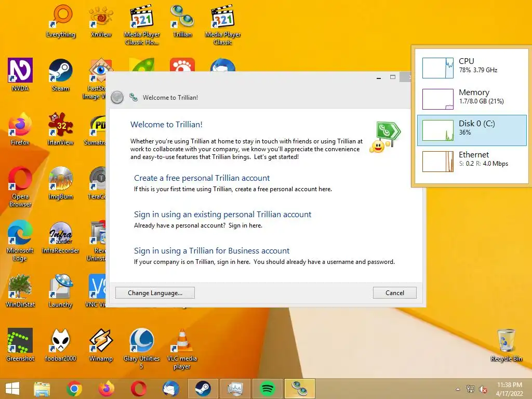Open Firefox from the taskbar
The image size is (532, 399).
coord(106,389)
